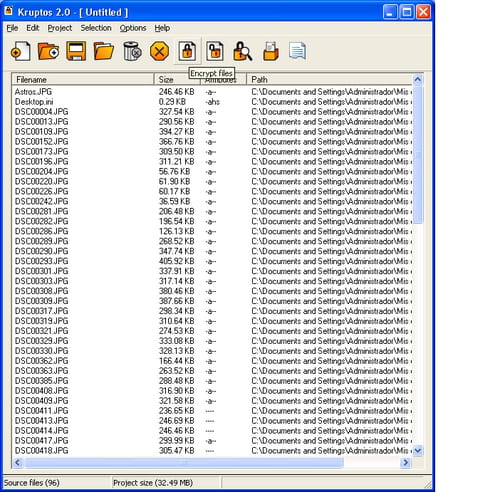Select the file DSC00411.JPG
This screenshot has height=492, width=500.
click(42, 411)
